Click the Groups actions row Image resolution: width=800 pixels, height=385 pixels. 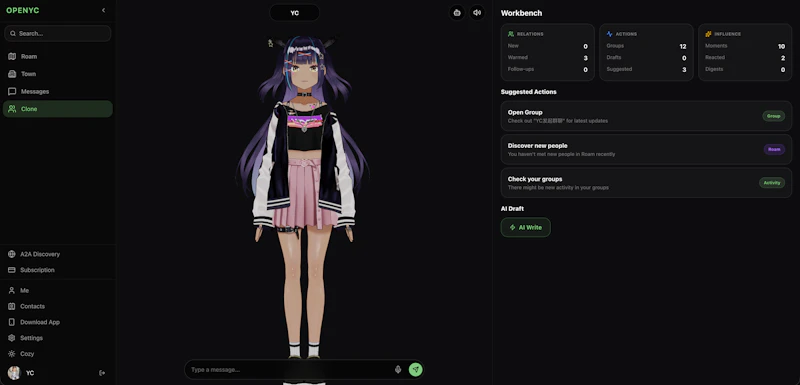click(x=646, y=46)
